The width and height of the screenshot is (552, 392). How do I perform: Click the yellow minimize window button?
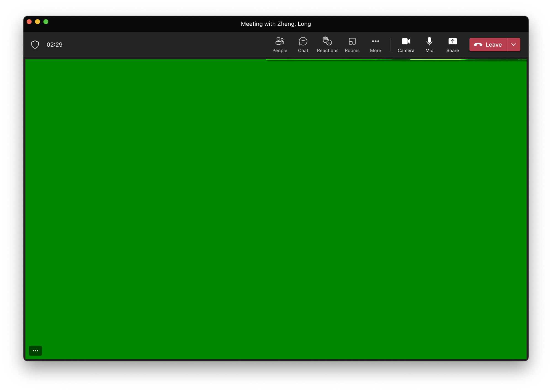(38, 22)
